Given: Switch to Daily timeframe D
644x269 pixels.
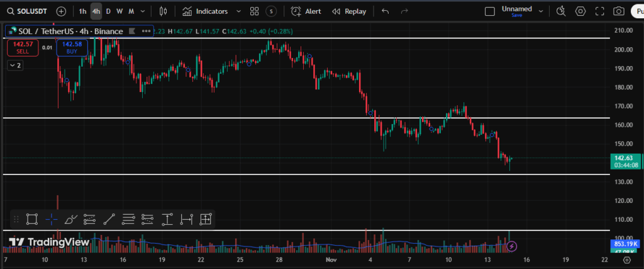Looking at the screenshot, I should point(108,11).
